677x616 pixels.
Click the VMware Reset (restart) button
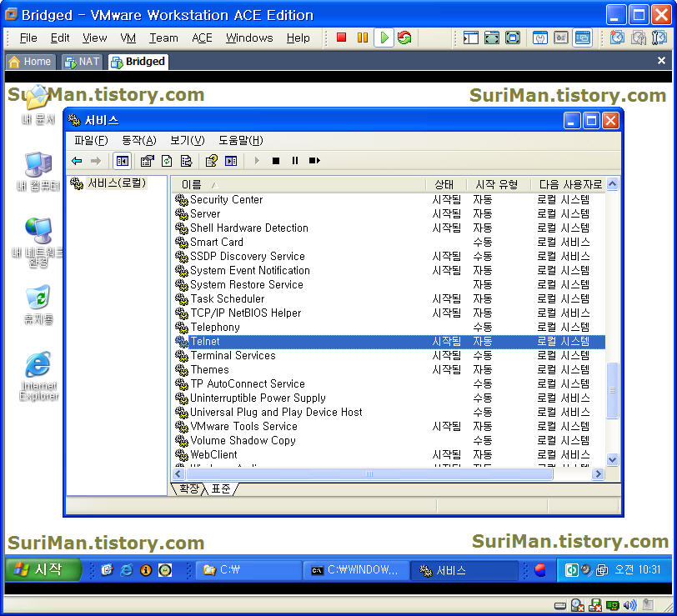(x=404, y=38)
